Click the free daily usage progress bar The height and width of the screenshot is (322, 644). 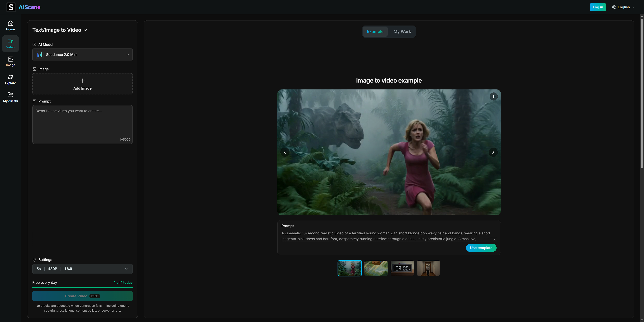pos(83,287)
